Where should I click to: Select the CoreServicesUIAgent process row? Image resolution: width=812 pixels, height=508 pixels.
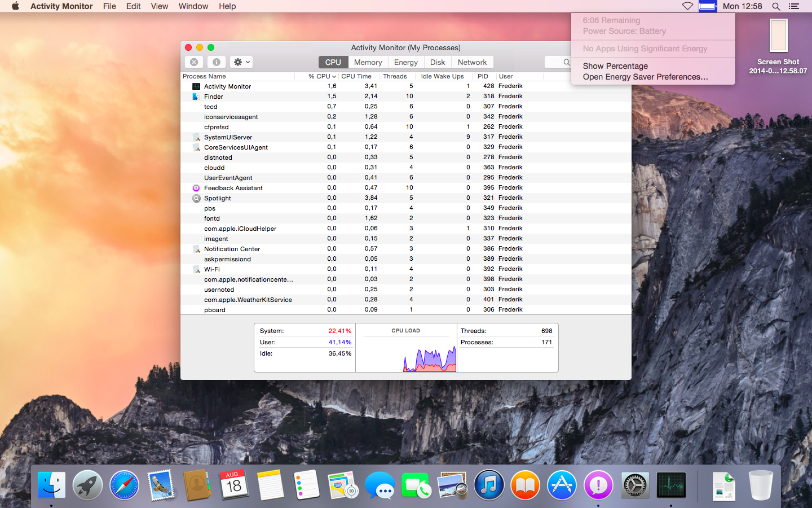pos(406,147)
